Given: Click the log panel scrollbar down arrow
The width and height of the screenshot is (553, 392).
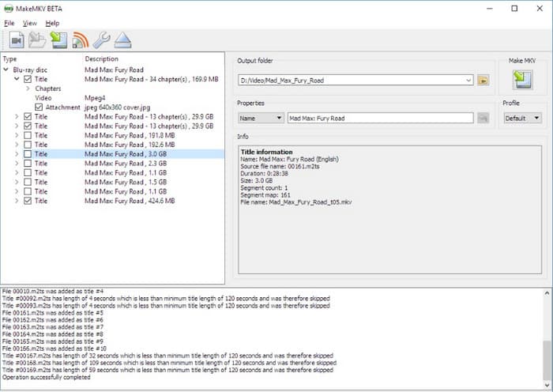Looking at the screenshot, I should tap(547, 386).
